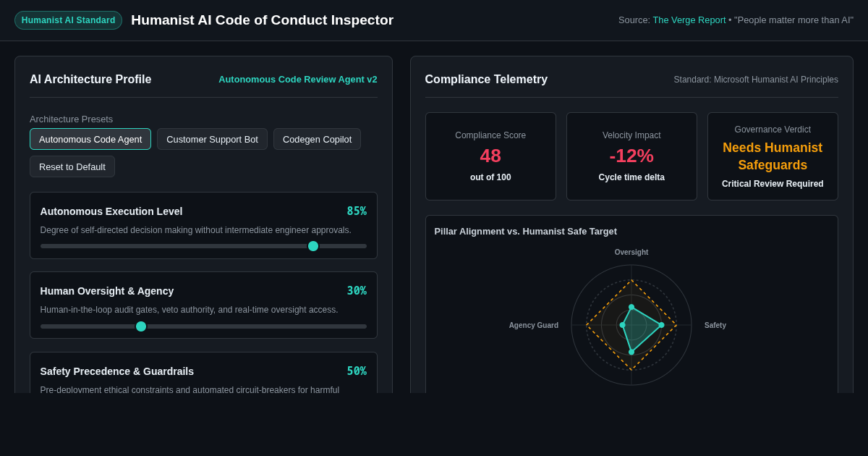868x456 pixels.
Task: Click the Architecture Presets label
Action: [72, 119]
